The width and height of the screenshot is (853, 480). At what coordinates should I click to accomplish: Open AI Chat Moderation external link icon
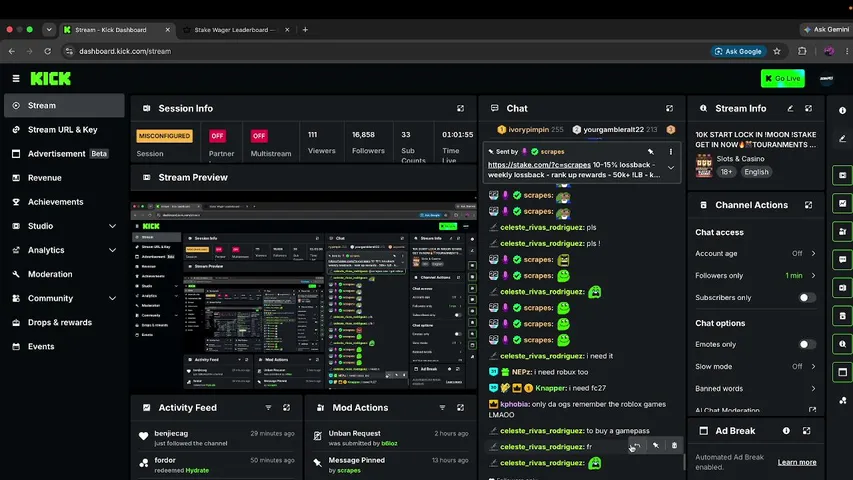click(x=812, y=410)
